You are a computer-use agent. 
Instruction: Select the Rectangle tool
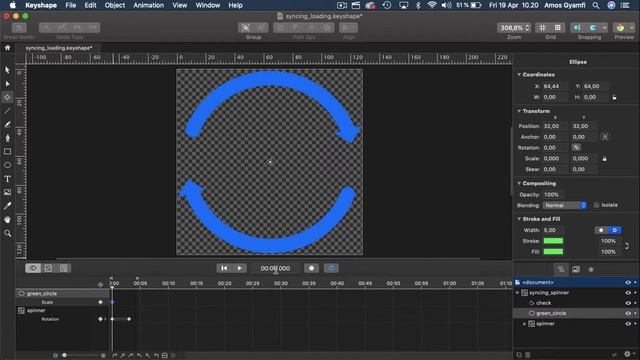[x=7, y=151]
